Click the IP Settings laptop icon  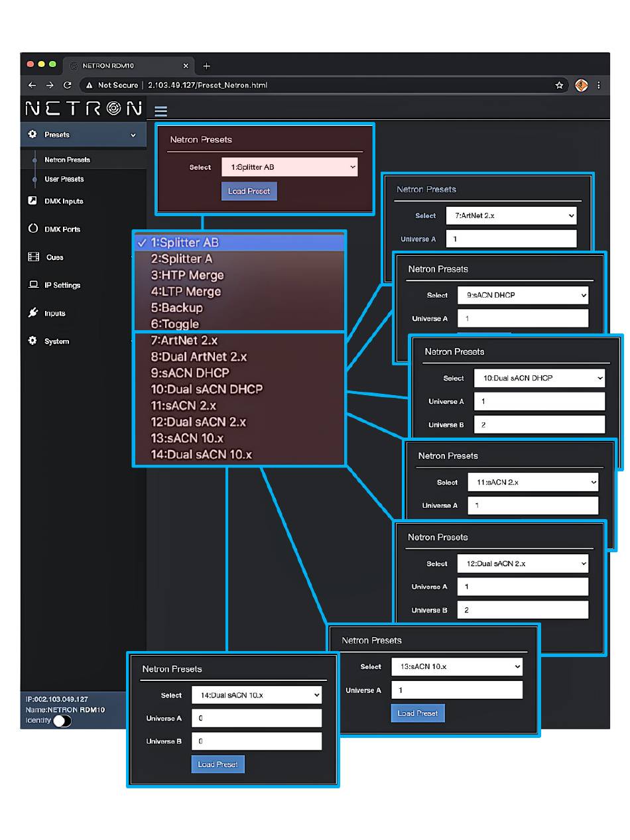[x=33, y=284]
